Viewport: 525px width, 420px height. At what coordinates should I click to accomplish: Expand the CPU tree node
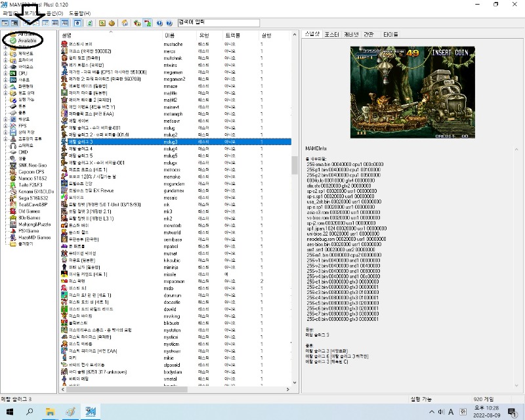[x=5, y=73]
